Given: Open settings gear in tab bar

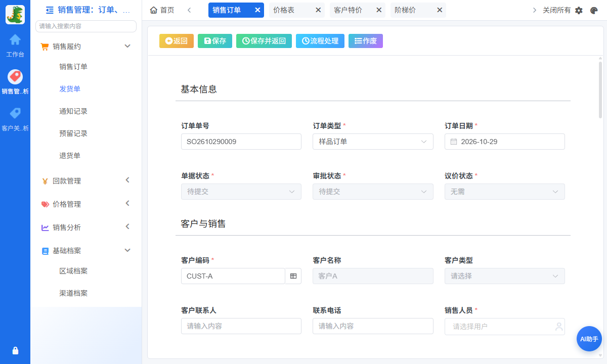Looking at the screenshot, I should click(579, 10).
